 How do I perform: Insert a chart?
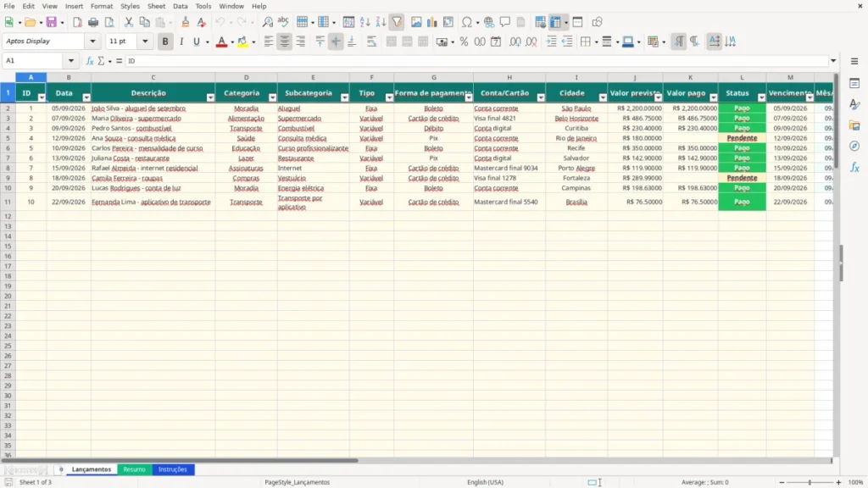tap(432, 22)
